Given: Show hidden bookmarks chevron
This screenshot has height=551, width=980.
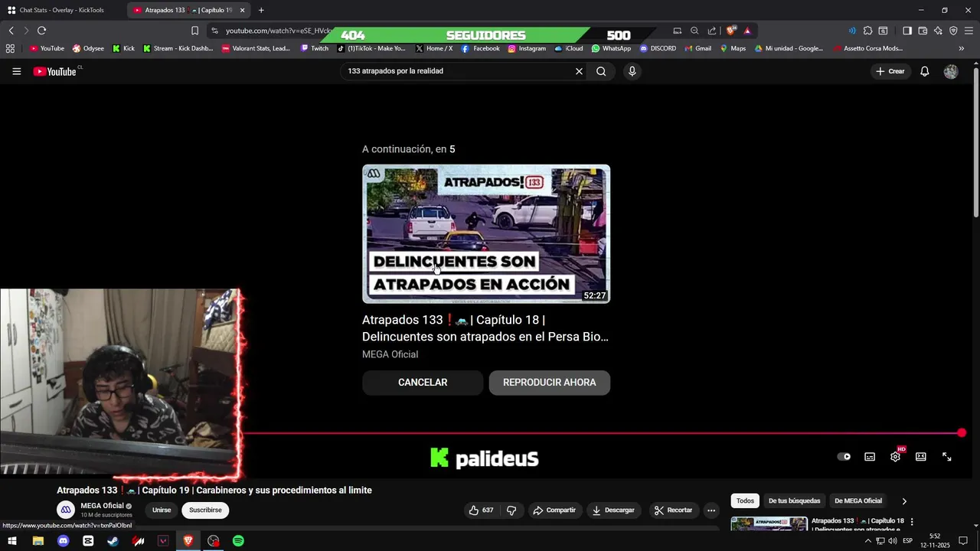Looking at the screenshot, I should [x=962, y=48].
